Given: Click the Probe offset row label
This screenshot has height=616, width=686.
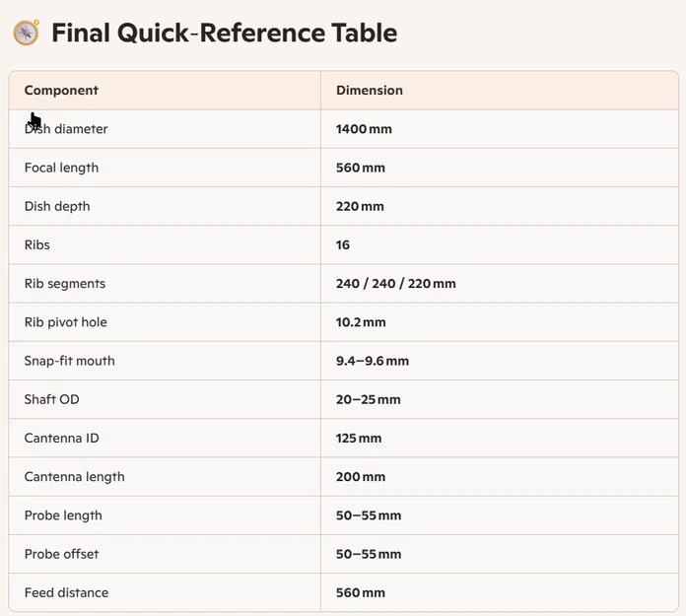Looking at the screenshot, I should [x=61, y=554].
